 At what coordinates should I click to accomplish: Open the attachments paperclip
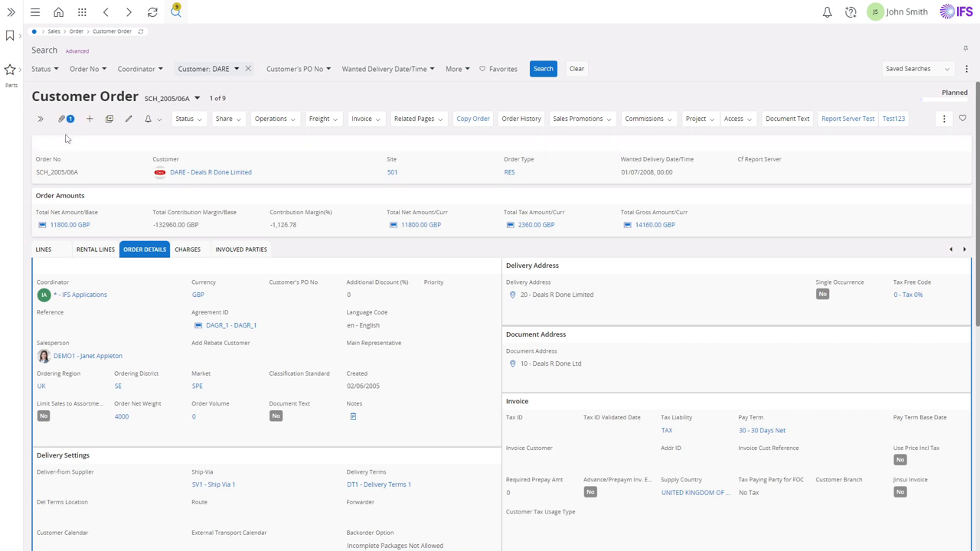(x=62, y=119)
